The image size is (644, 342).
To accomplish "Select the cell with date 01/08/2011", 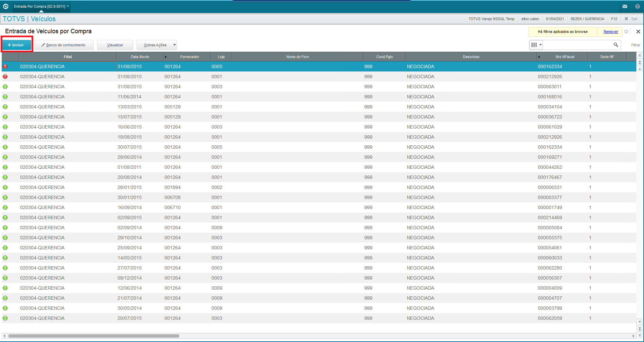I will pos(129,167).
